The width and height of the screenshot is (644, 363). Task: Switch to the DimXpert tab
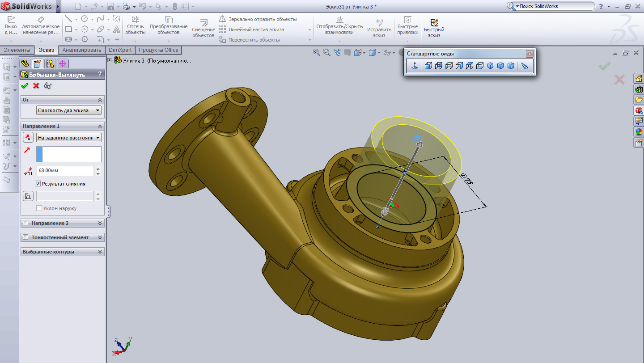[120, 50]
